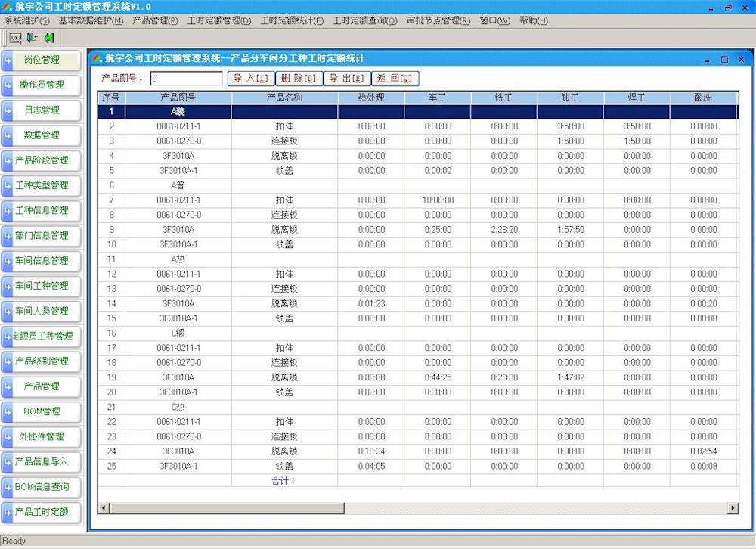Open 产品阶段管理 in sidebar
The height and width of the screenshot is (549, 756).
tap(42, 160)
